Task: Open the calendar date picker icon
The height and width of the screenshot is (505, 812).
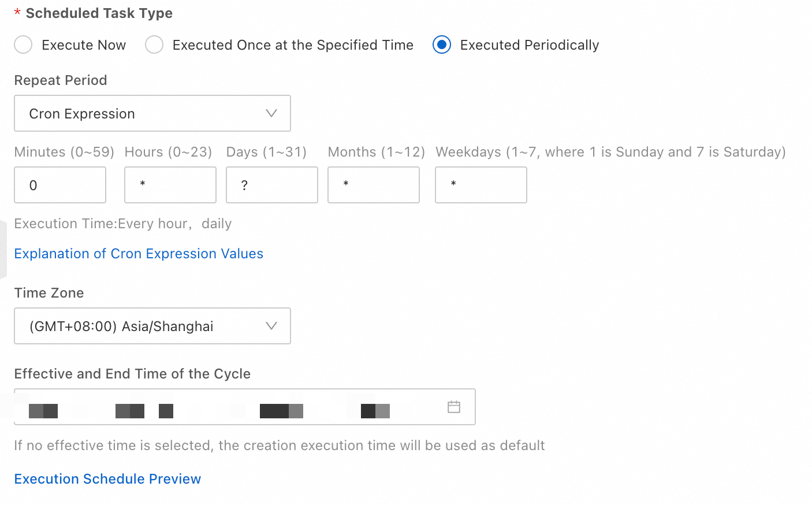Action: [x=454, y=407]
